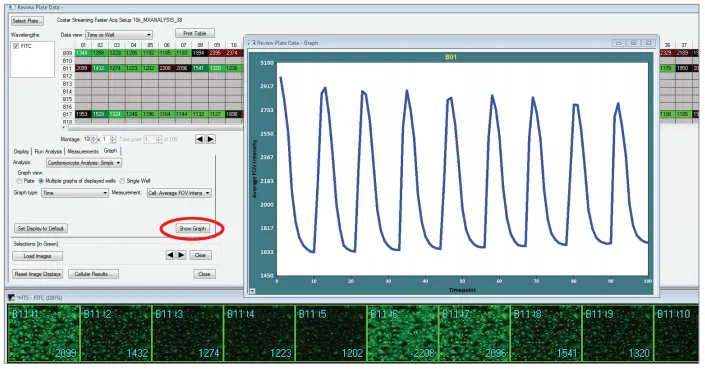The height and width of the screenshot is (369, 705).
Task: Click the B09 row header
Action: (x=67, y=53)
